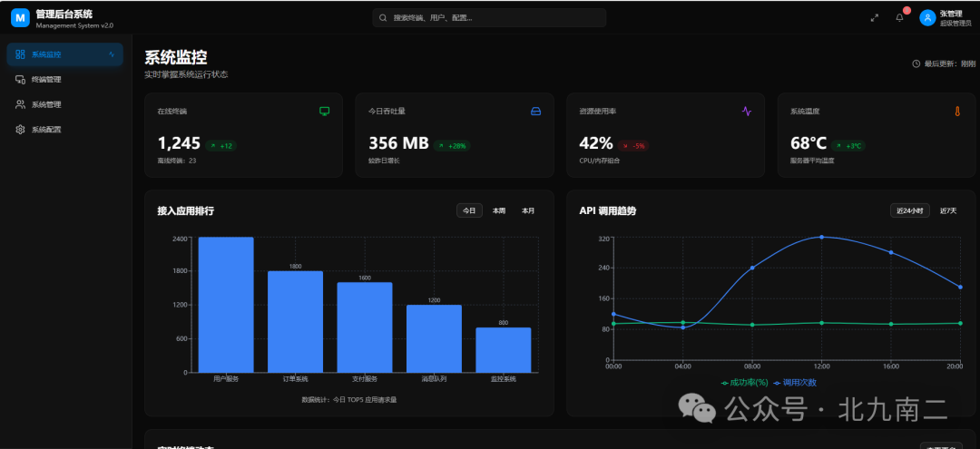Screen dimensions: 980x449
Task: Click the API 调用趋势 heading
Action: (x=608, y=211)
